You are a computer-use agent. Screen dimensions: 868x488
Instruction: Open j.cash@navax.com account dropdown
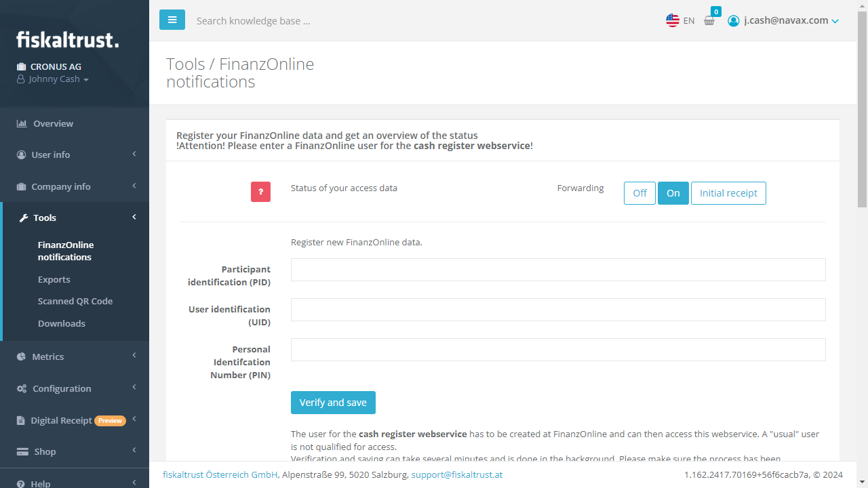click(x=783, y=20)
